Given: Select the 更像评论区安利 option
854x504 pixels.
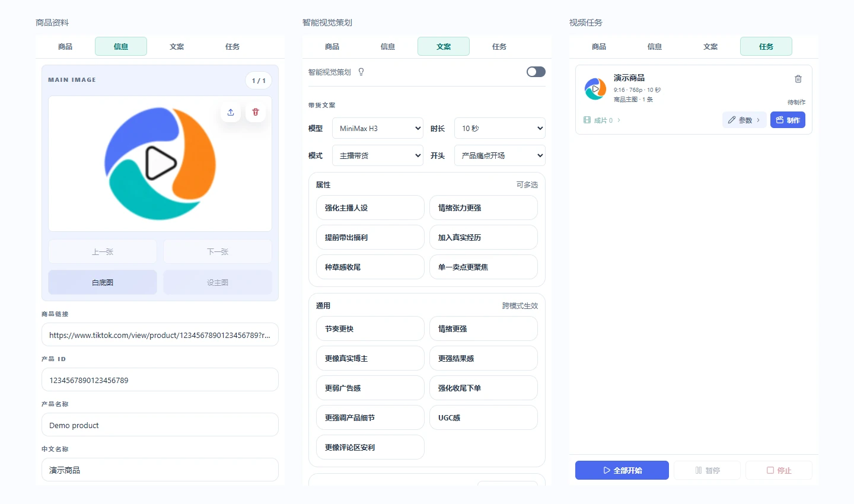Looking at the screenshot, I should (x=370, y=447).
